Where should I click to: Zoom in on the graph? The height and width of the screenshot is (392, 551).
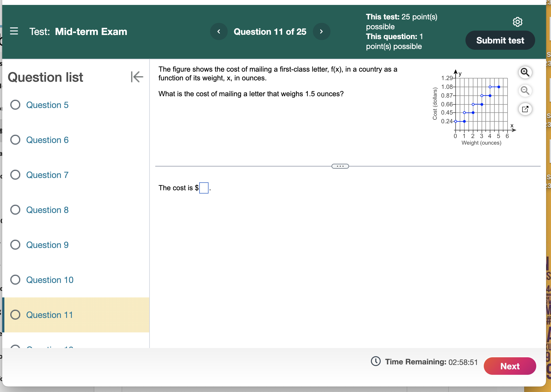point(525,72)
